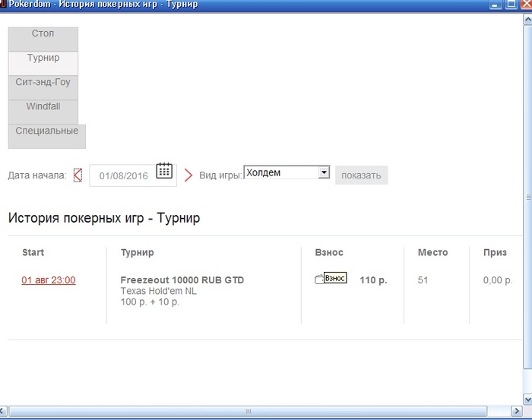The height and width of the screenshot is (420, 532).
Task: Click the Start column header
Action: pos(33,252)
